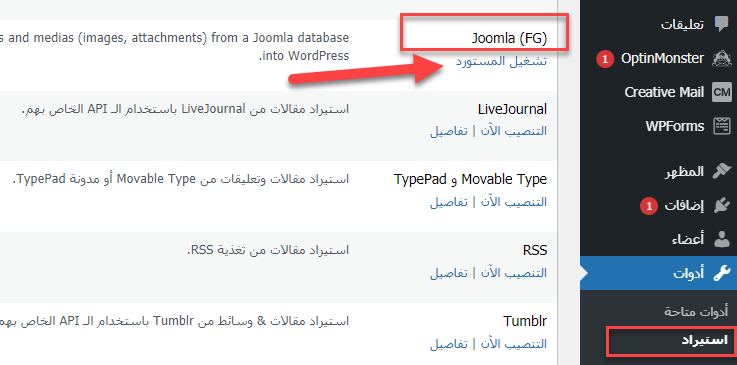This screenshot has width=737, height=365.
Task: Click the المظهر paintbrush icon
Action: [721, 172]
